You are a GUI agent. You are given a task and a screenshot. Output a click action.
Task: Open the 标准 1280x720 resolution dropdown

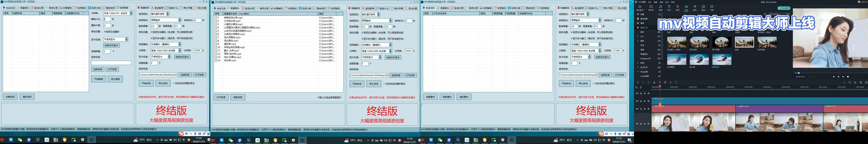118,13
